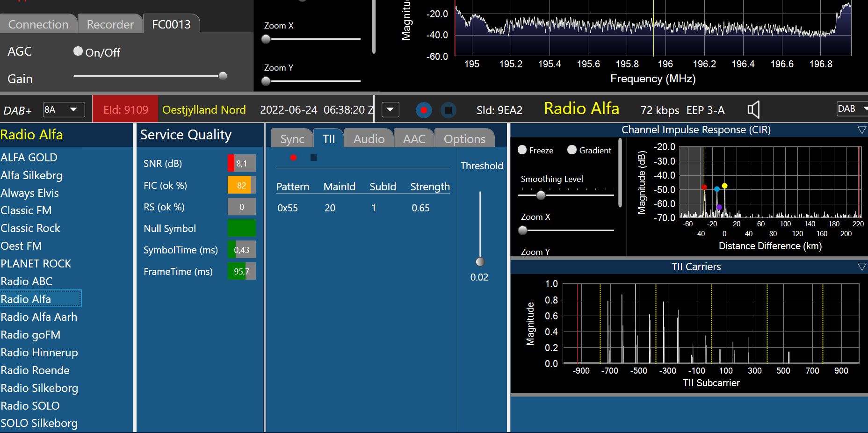Enable the Freeze option in CIR

[522, 150]
